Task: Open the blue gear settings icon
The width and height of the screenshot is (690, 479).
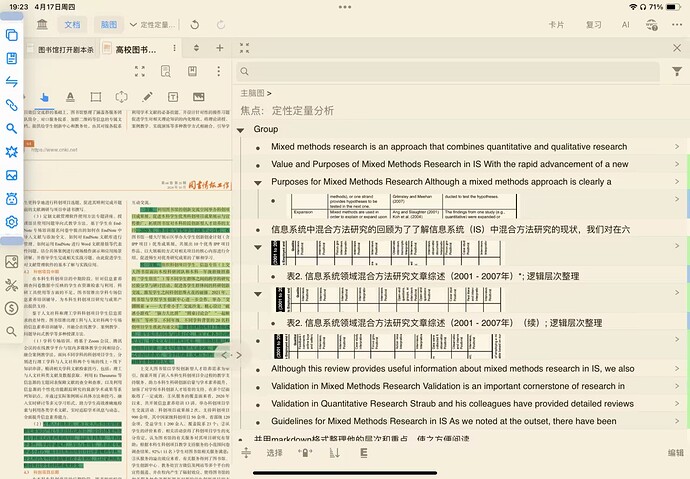Action: tap(11, 222)
